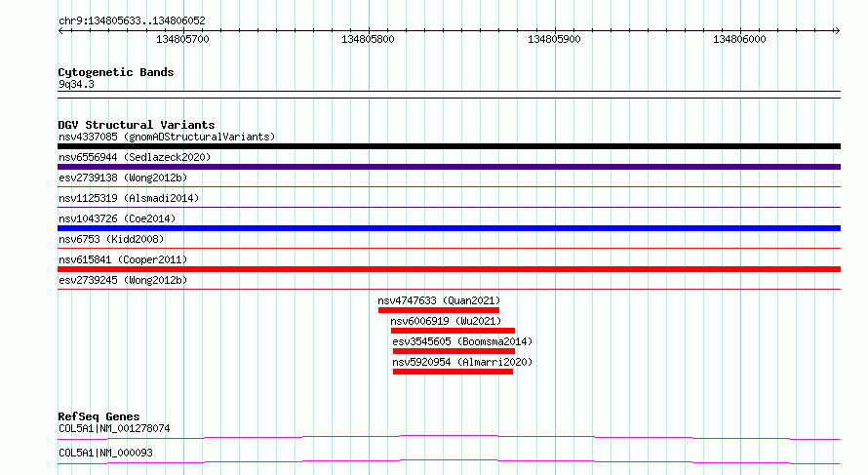Open the esv3545605 (Boomsma2014) label
Image resolution: width=868 pixels, height=475 pixels.
tap(462, 341)
